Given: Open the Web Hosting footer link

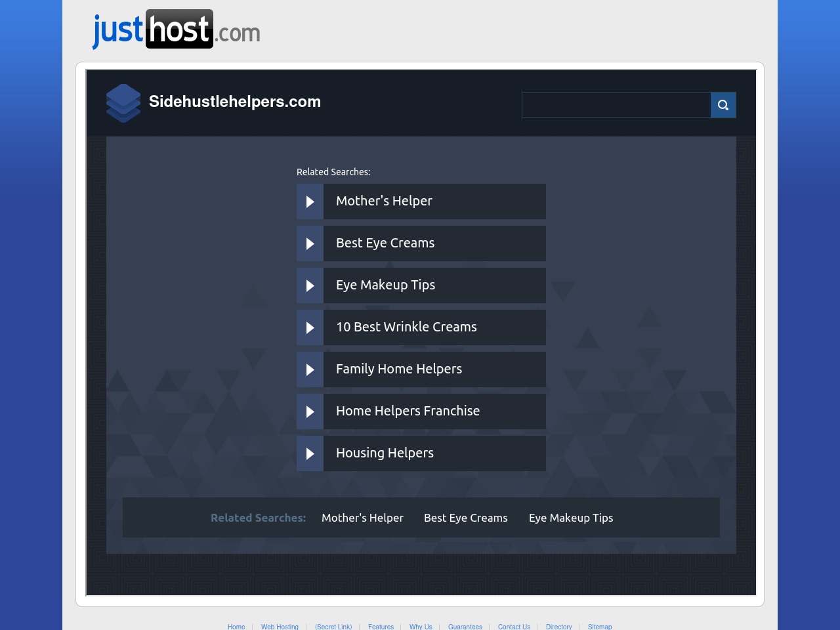Looking at the screenshot, I should 280,627.
